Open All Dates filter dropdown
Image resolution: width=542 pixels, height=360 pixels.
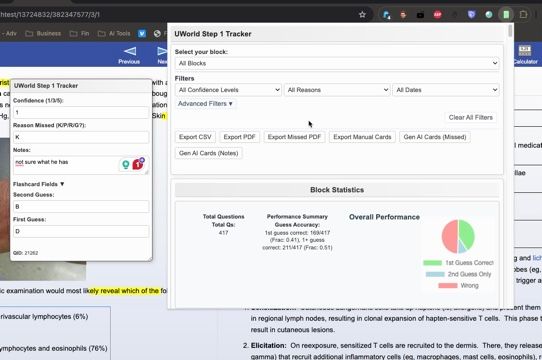coord(446,90)
